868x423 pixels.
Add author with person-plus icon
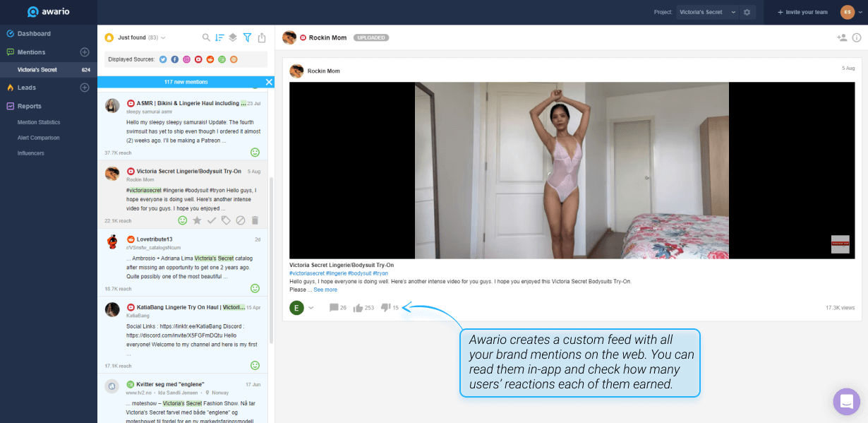tap(841, 37)
